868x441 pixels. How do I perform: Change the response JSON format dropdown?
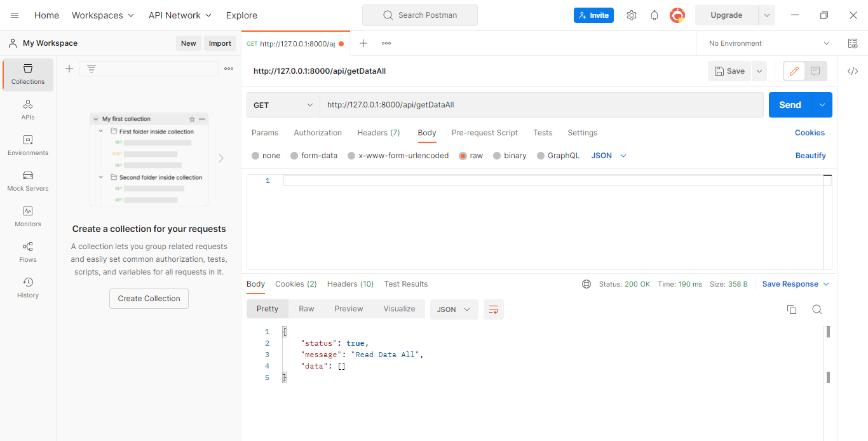point(454,309)
